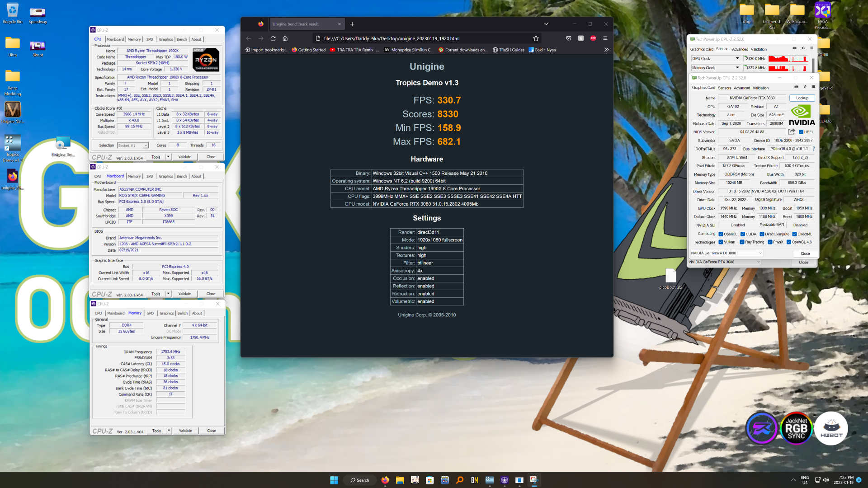Toggle the DirectCompute checkbox

pos(762,234)
